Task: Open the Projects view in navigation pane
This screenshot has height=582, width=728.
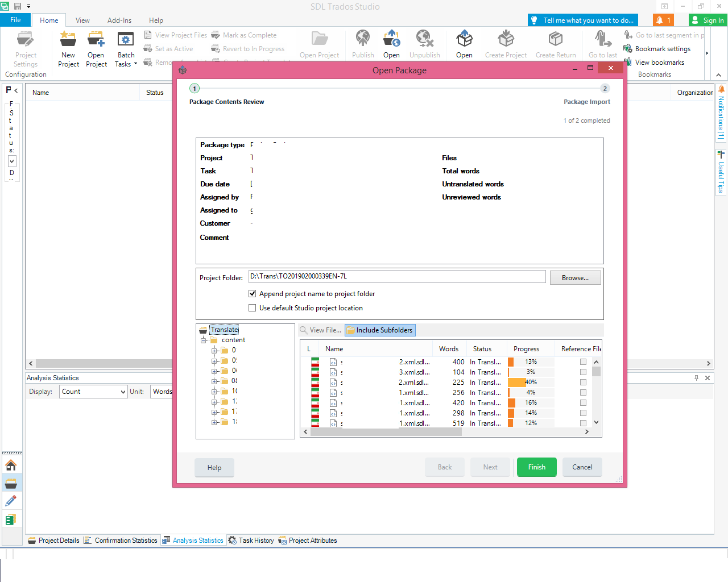Action: click(x=11, y=483)
